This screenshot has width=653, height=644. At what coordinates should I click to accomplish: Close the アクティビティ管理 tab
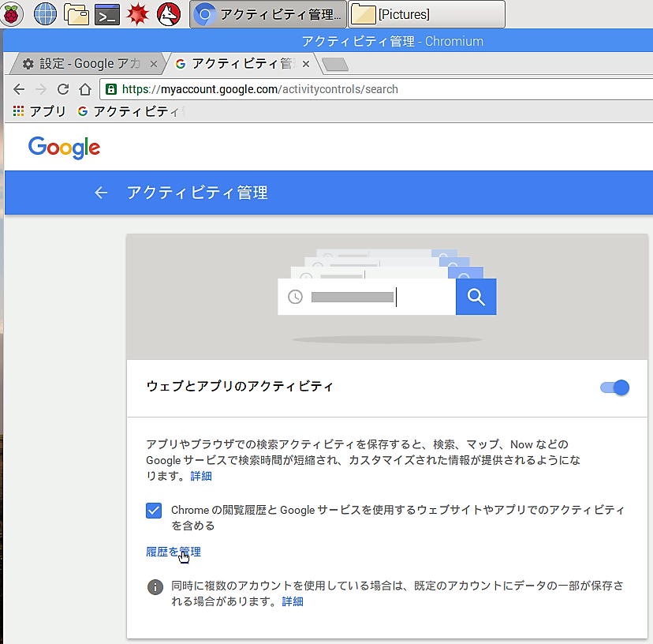306,64
